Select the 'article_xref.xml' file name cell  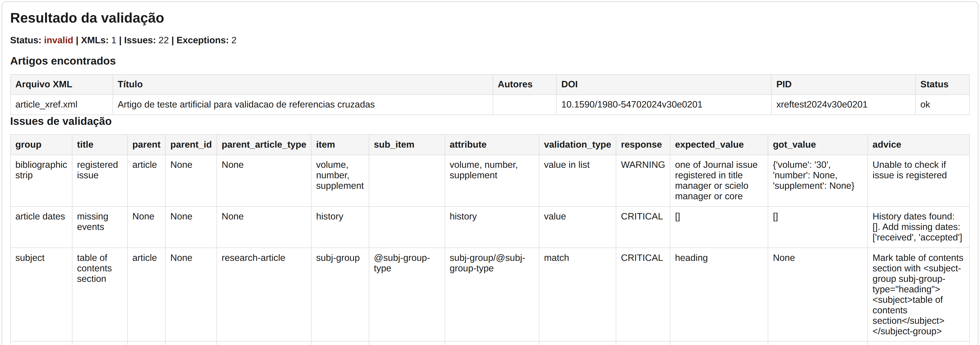tap(61, 105)
